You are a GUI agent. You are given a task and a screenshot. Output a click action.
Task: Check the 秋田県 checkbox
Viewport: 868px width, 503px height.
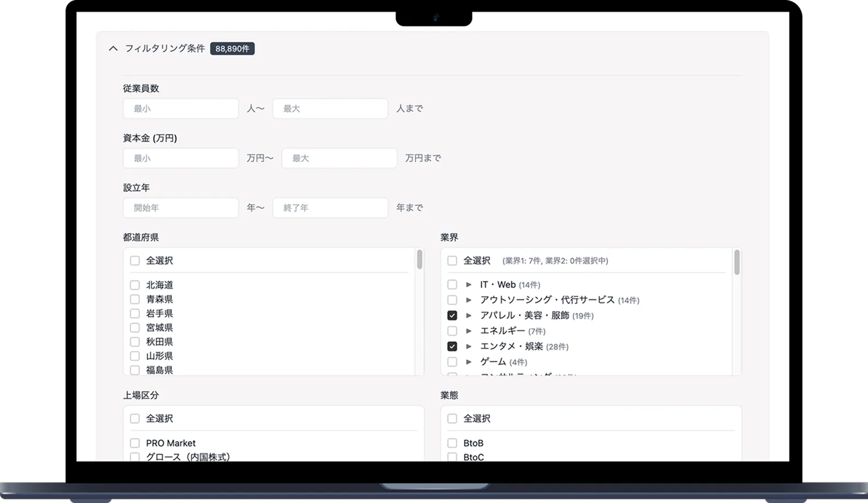pos(135,342)
